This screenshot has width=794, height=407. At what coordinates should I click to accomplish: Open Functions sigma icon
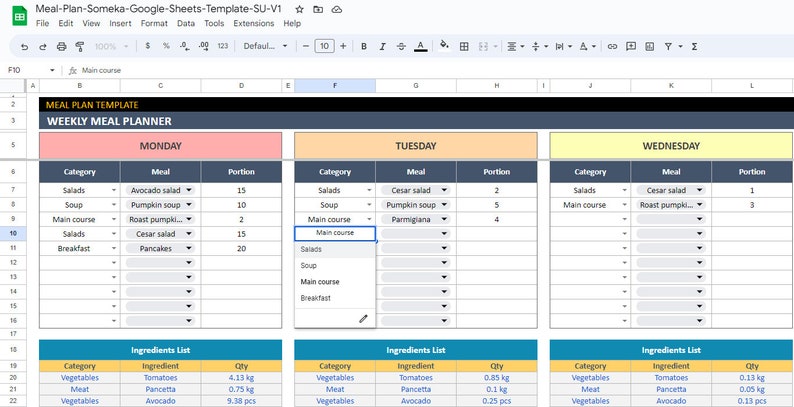(x=694, y=47)
